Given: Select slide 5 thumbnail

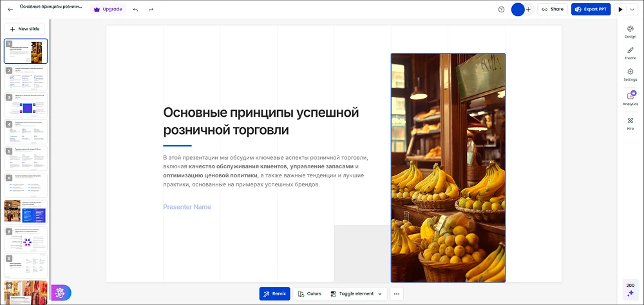Looking at the screenshot, I should (x=26, y=158).
